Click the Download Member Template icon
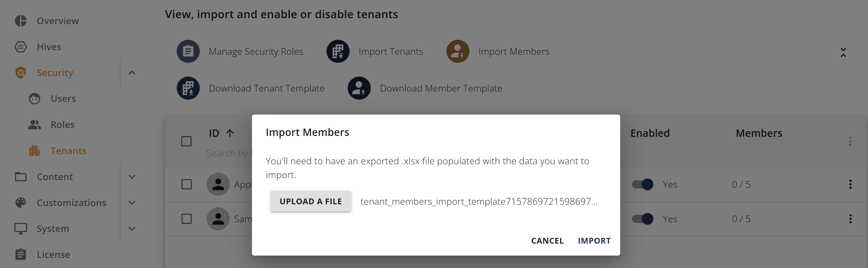 coord(359,88)
